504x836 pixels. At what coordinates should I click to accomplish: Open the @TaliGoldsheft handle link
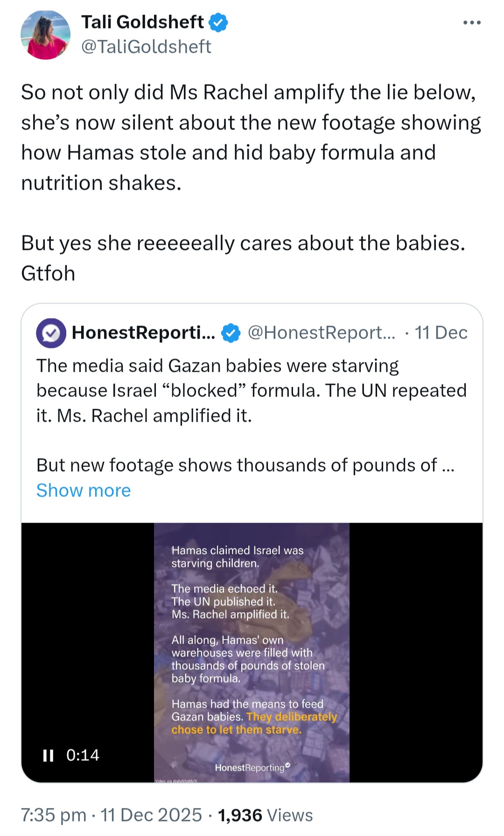pyautogui.click(x=146, y=46)
